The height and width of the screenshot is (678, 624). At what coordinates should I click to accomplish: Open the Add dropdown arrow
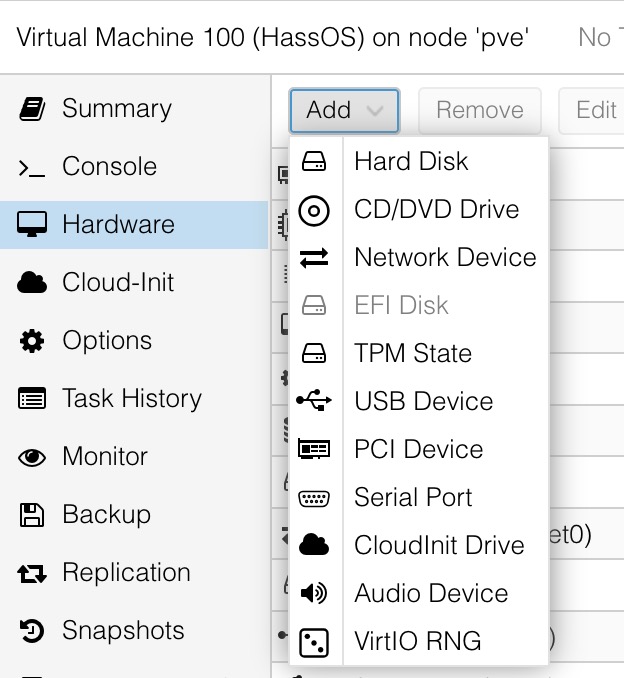(x=374, y=111)
